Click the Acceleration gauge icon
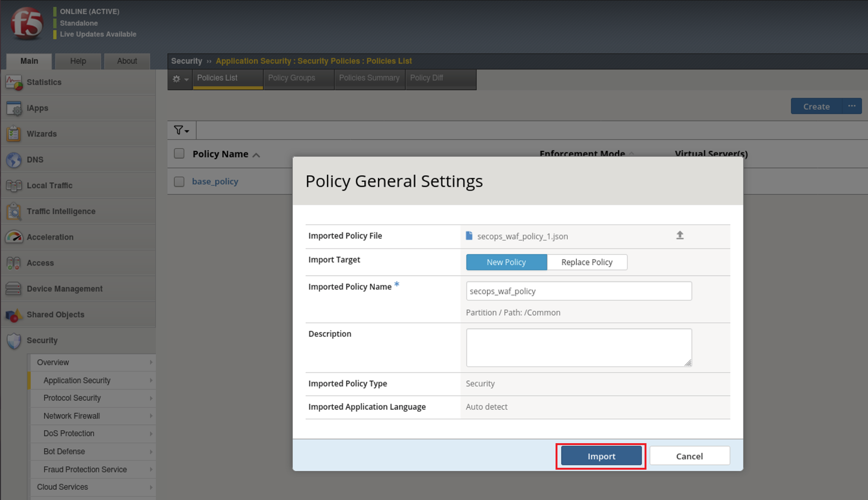 [14, 237]
